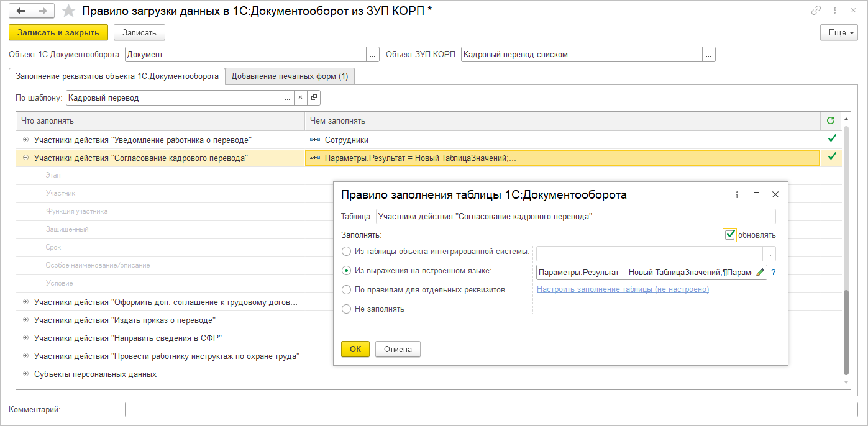Click the expression icon beside Параметры.Результат cell

[x=314, y=158]
